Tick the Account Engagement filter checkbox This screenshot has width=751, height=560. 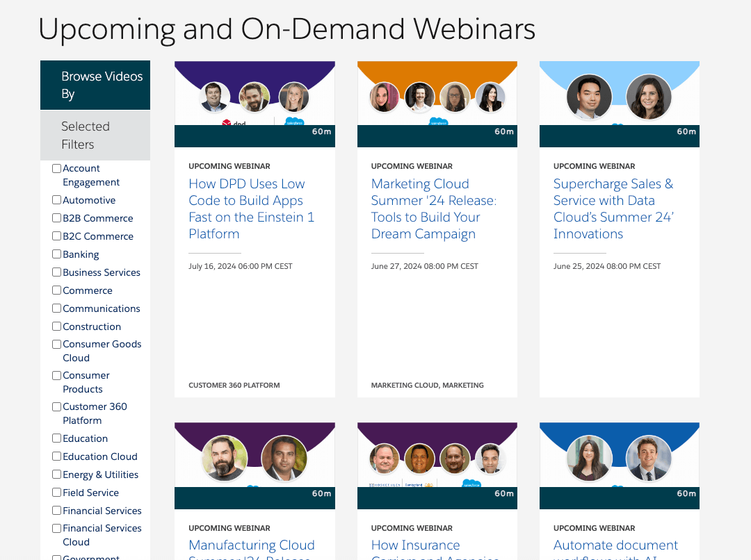click(x=57, y=168)
